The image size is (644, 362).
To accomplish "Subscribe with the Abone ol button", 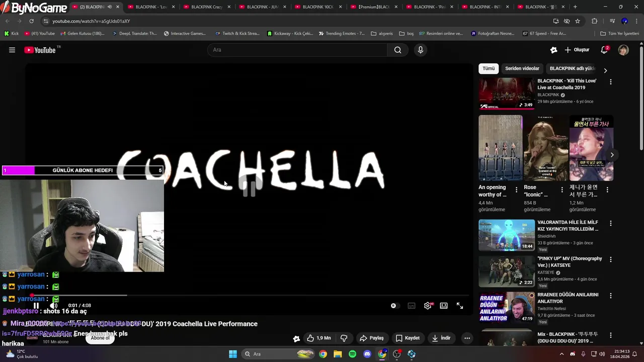I will click(x=100, y=338).
